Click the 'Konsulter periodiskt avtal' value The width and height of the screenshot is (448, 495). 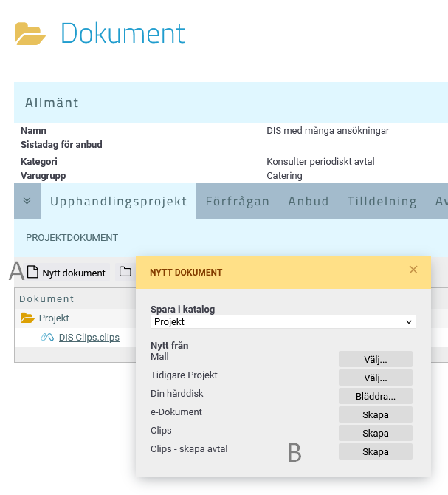pos(320,161)
